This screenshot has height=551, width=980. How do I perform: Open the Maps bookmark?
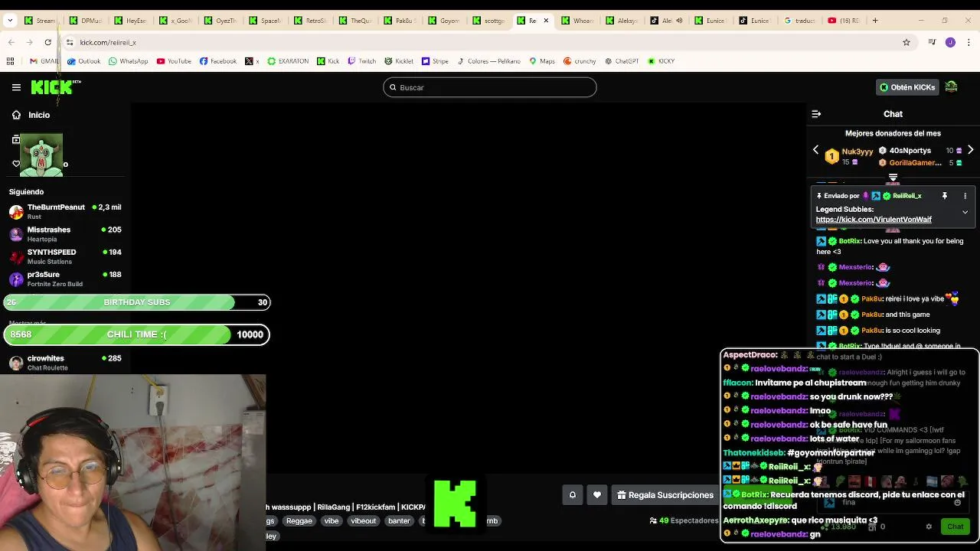pyautogui.click(x=542, y=61)
